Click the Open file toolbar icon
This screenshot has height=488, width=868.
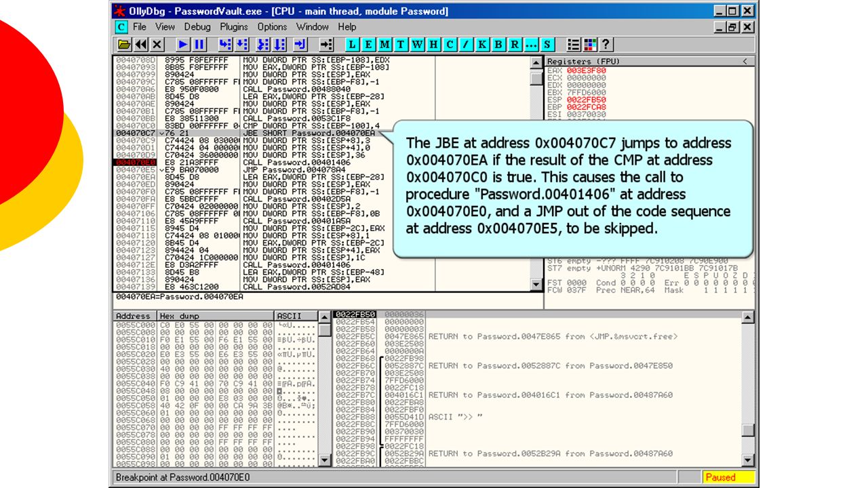click(x=124, y=45)
